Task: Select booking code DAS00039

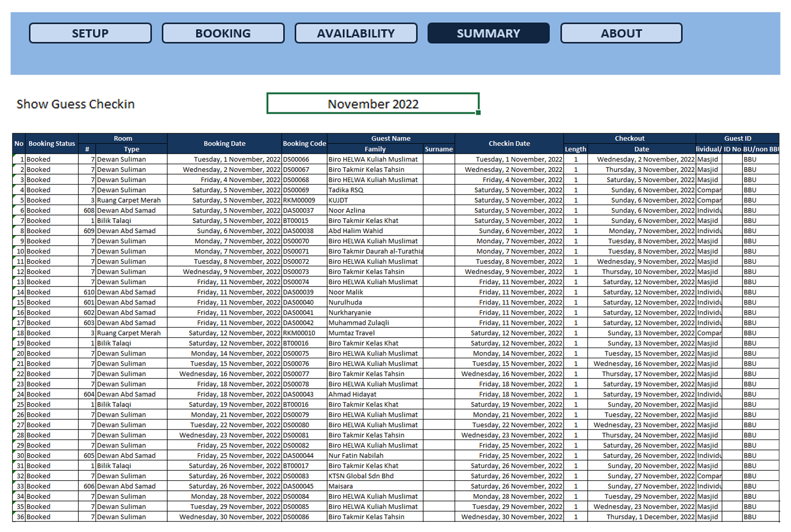Action: [x=304, y=292]
